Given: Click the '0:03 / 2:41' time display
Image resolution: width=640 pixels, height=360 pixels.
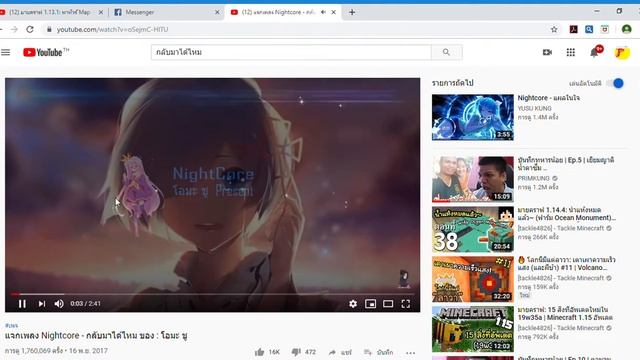Looking at the screenshot, I should [85, 304].
